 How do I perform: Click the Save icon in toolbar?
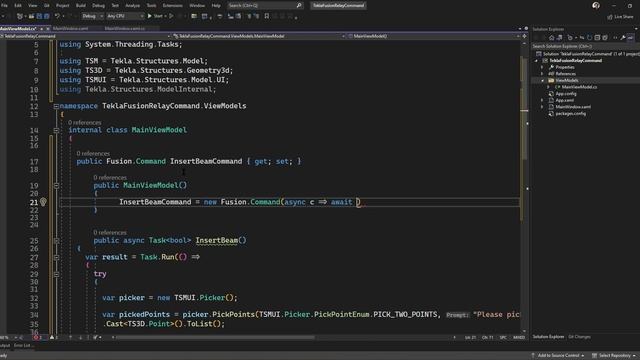pyautogui.click(x=39, y=16)
